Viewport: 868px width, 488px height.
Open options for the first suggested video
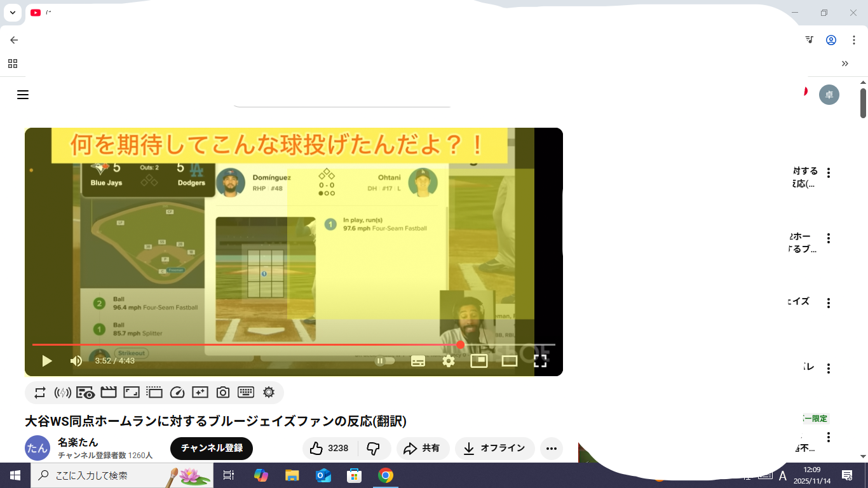tap(829, 173)
